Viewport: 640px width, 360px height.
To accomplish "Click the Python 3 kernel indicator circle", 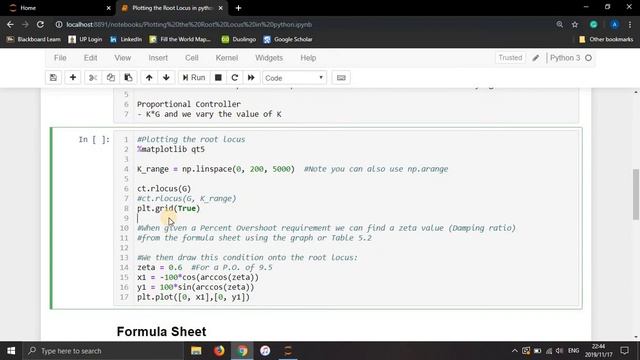I will (x=589, y=58).
